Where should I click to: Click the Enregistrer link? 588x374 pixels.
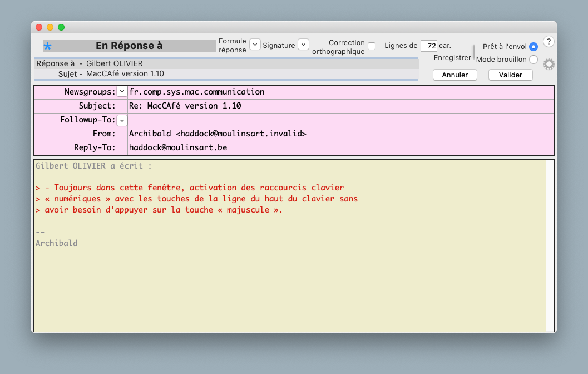[x=452, y=58]
